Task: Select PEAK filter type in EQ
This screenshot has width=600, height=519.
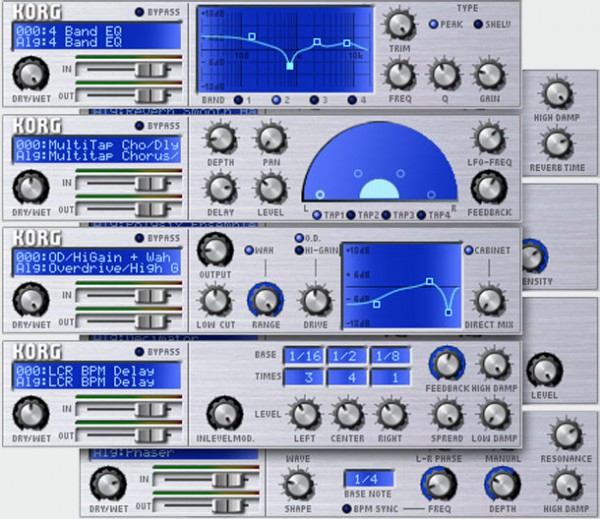Action: click(433, 24)
